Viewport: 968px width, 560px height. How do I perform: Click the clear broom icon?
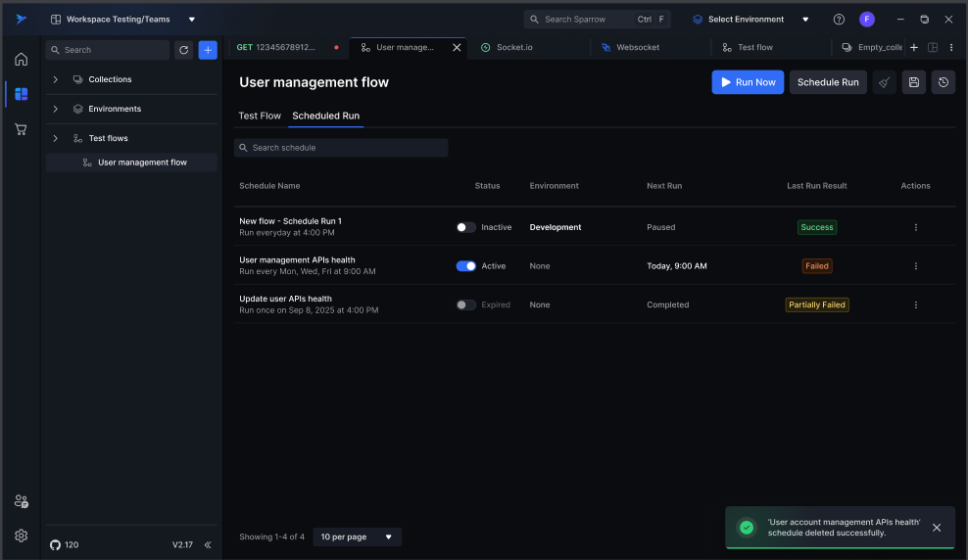coord(884,82)
